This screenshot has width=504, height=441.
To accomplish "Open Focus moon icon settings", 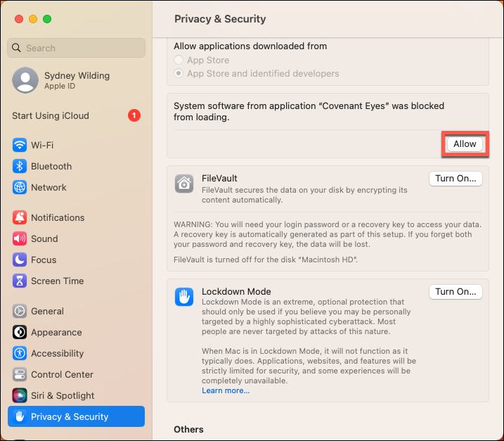I will click(19, 260).
